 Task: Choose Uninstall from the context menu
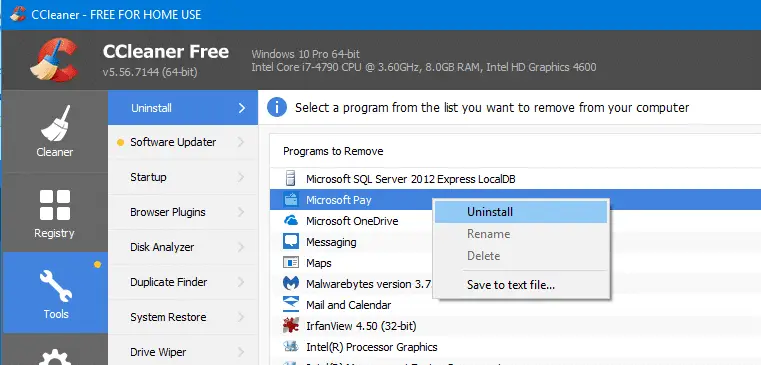point(521,212)
